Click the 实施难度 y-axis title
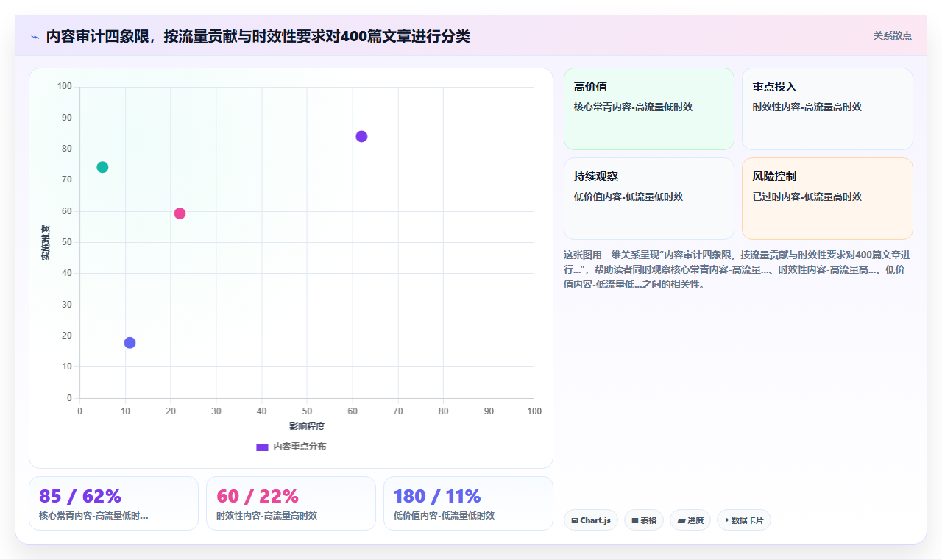 click(46, 243)
